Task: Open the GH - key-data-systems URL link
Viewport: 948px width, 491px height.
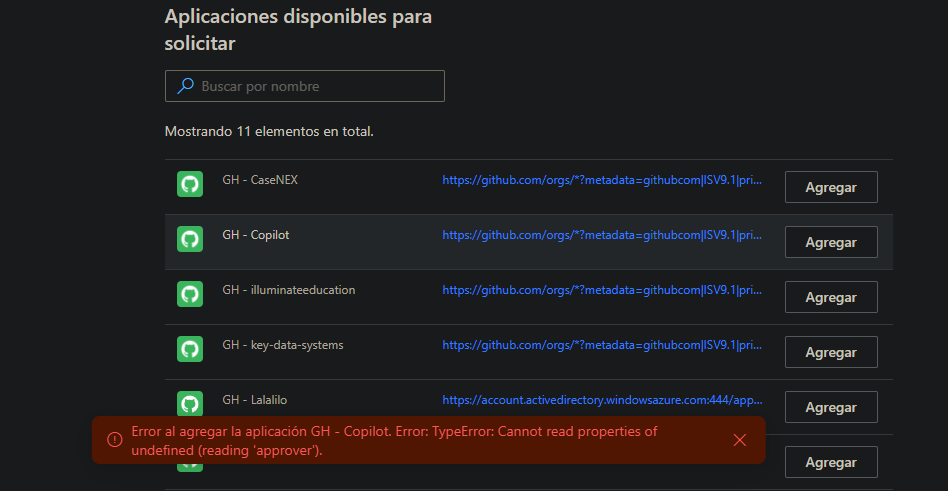Action: point(602,345)
